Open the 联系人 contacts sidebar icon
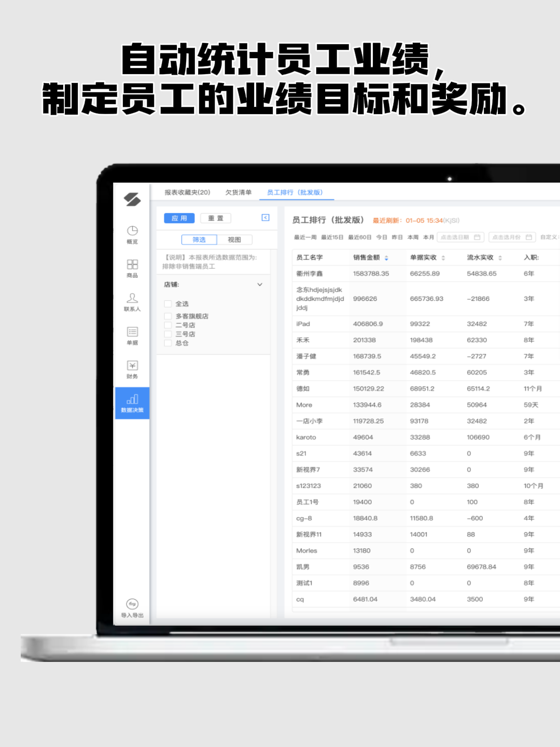560x747 pixels. [x=132, y=301]
